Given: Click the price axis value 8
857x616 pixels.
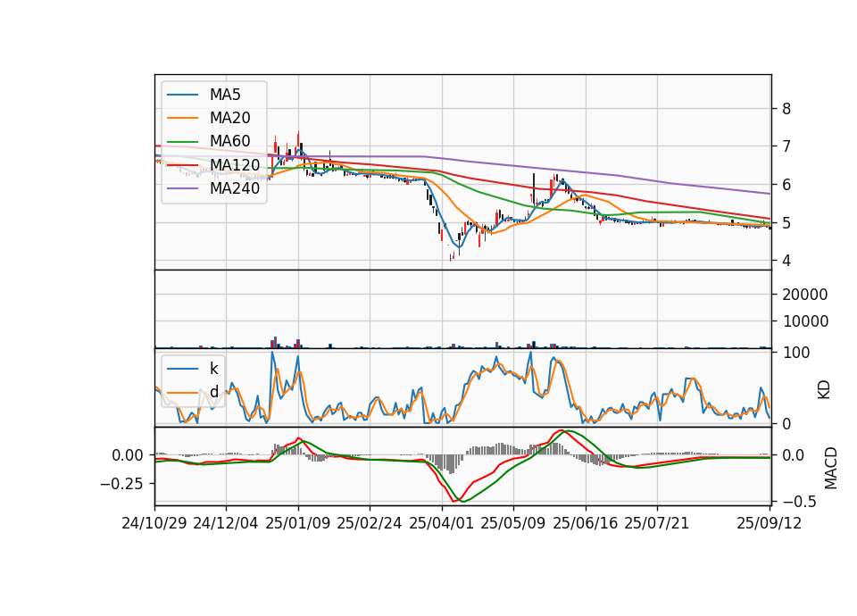Looking at the screenshot, I should (x=786, y=109).
